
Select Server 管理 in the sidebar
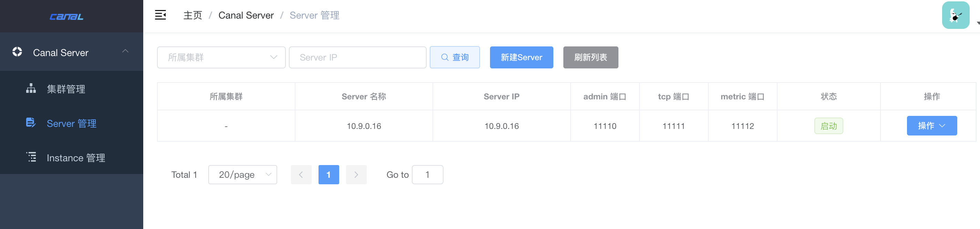72,123
